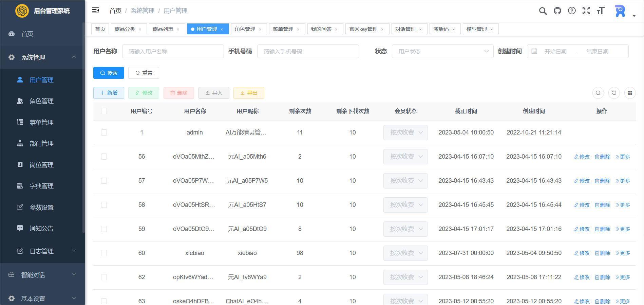The width and height of the screenshot is (644, 305).
Task: Focus the 用户名称 input field
Action: coord(173,51)
